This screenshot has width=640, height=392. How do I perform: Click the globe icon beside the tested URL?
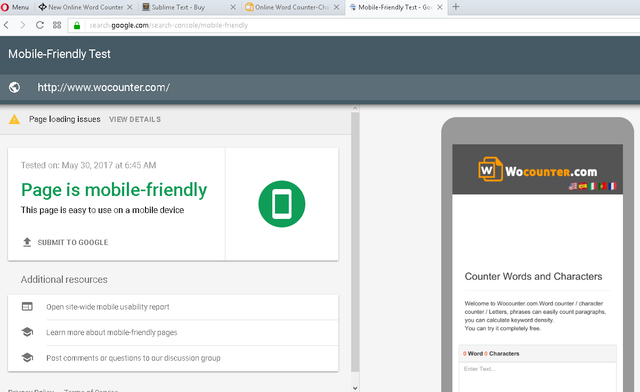[x=14, y=87]
